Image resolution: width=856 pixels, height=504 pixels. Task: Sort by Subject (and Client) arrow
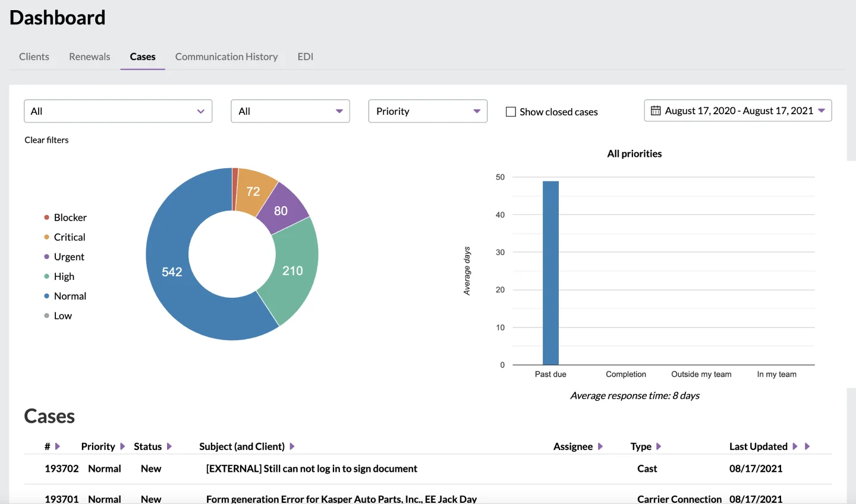tap(292, 446)
